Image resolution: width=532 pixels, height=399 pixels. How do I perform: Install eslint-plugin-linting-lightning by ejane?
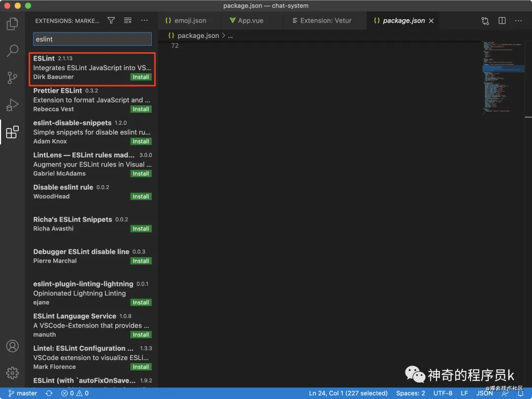point(141,302)
